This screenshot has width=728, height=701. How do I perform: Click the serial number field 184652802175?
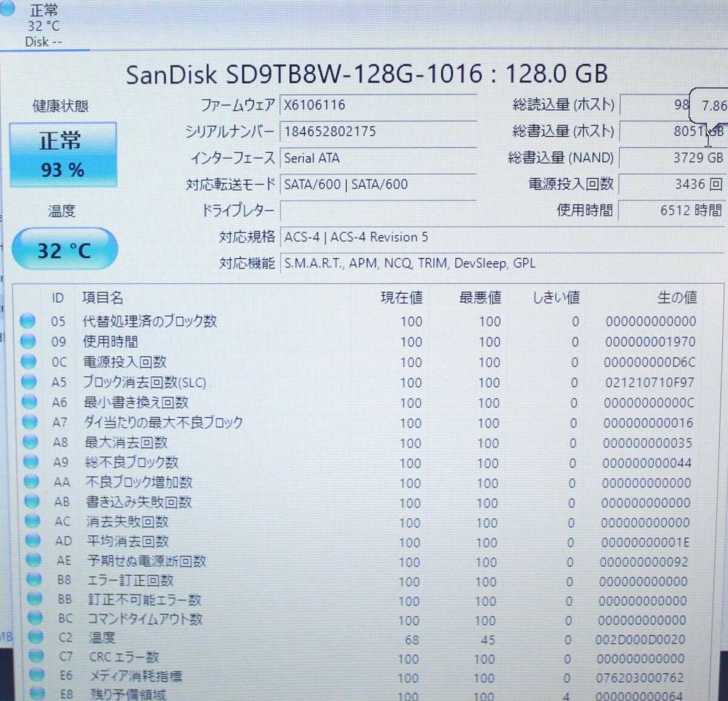377,131
